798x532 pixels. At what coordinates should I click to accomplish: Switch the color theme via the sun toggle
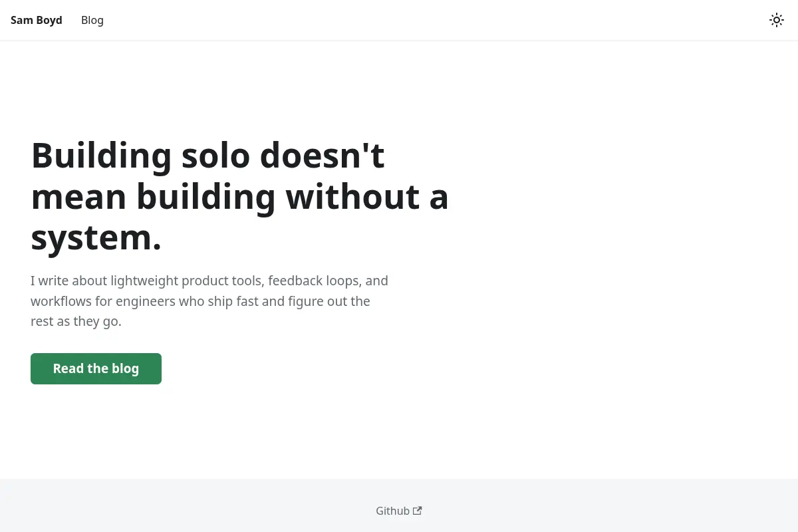(x=776, y=20)
